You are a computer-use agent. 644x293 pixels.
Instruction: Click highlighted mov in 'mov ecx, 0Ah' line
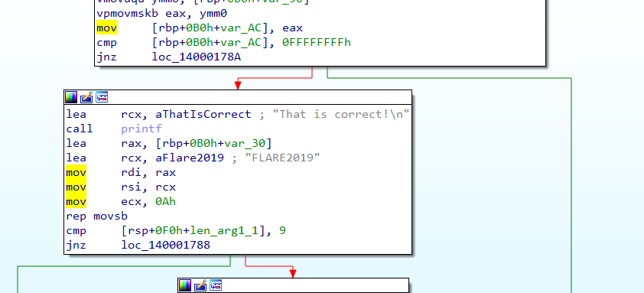tap(76, 202)
